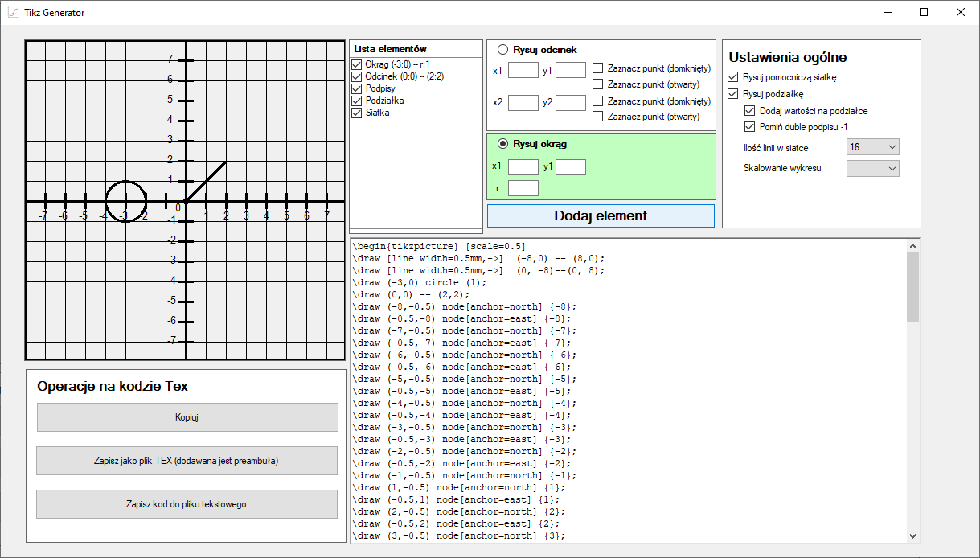
Task: Disable Rysuj pomocniczą siatkę checkbox
Action: pyautogui.click(x=732, y=77)
